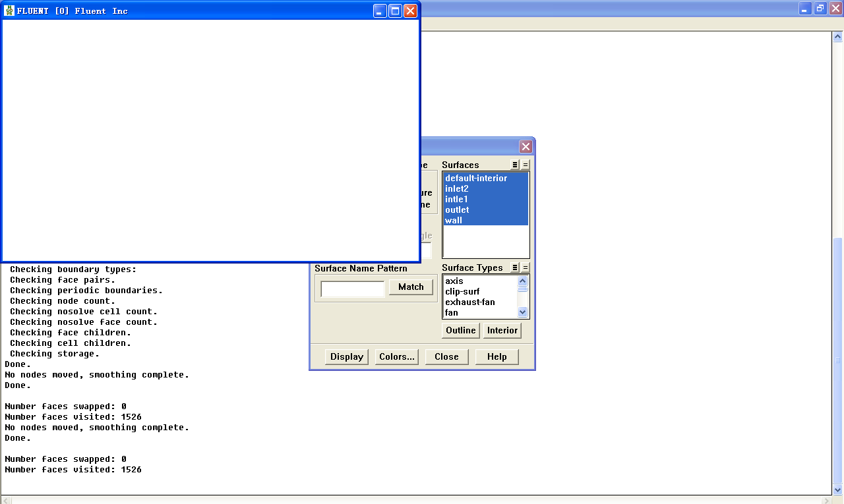Deselect the outlet surface in Surfaces list
The image size is (844, 504).
click(457, 210)
